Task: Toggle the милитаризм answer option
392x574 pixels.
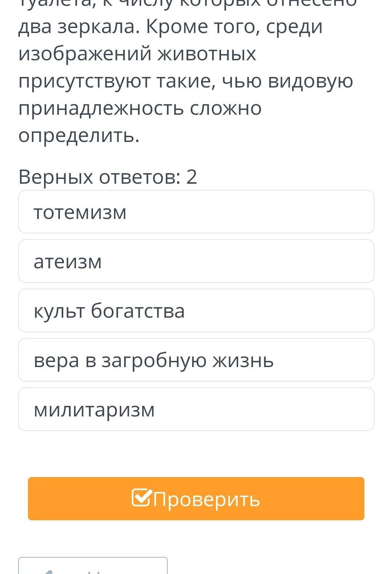Action: (196, 410)
